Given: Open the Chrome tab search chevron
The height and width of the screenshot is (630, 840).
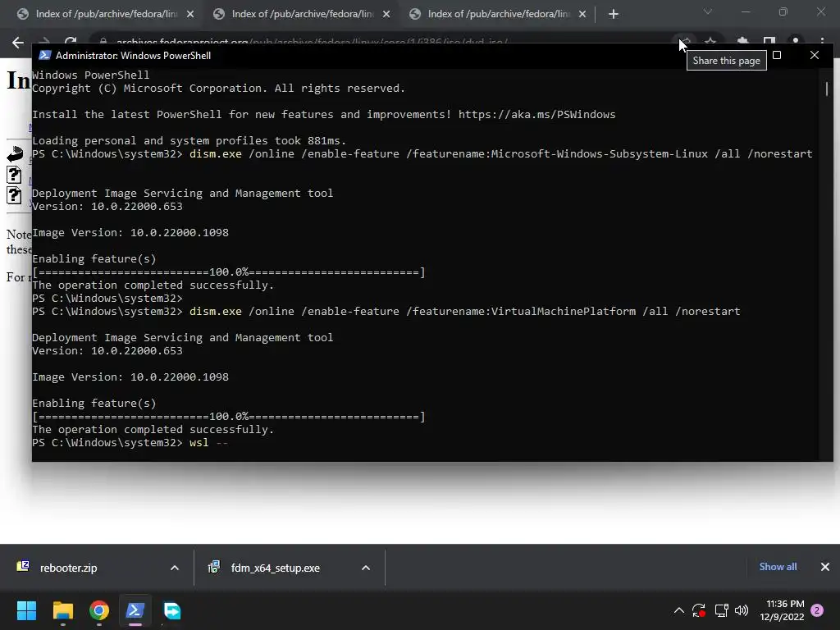Looking at the screenshot, I should [708, 11].
